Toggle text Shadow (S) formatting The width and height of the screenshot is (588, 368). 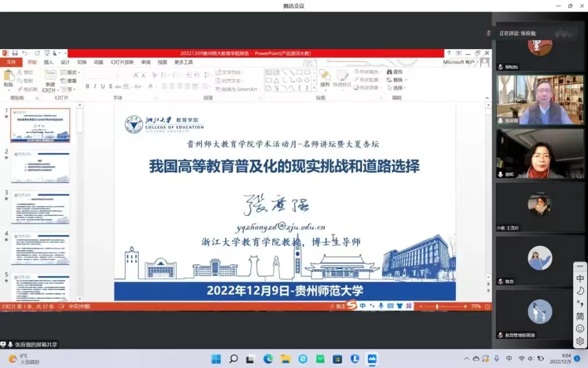[x=110, y=86]
